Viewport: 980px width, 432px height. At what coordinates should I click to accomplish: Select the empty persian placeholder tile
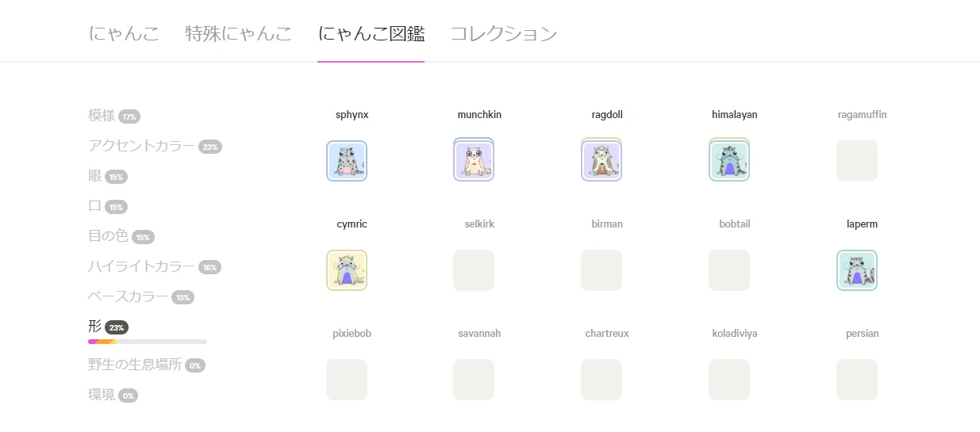click(857, 380)
